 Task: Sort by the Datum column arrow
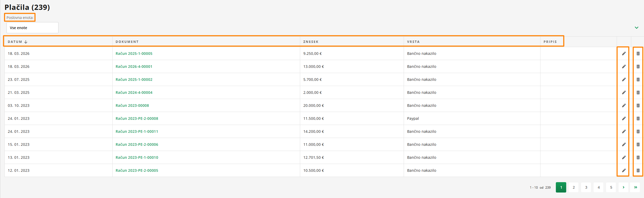(26, 42)
